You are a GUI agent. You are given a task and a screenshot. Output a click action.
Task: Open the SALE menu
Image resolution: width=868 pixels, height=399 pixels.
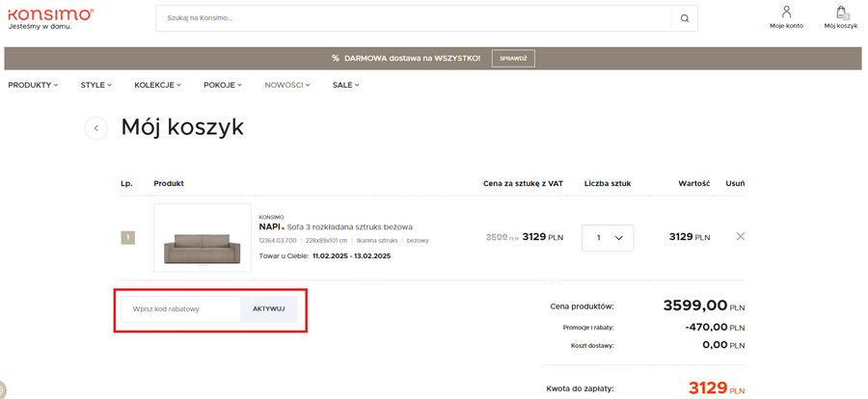click(x=345, y=85)
